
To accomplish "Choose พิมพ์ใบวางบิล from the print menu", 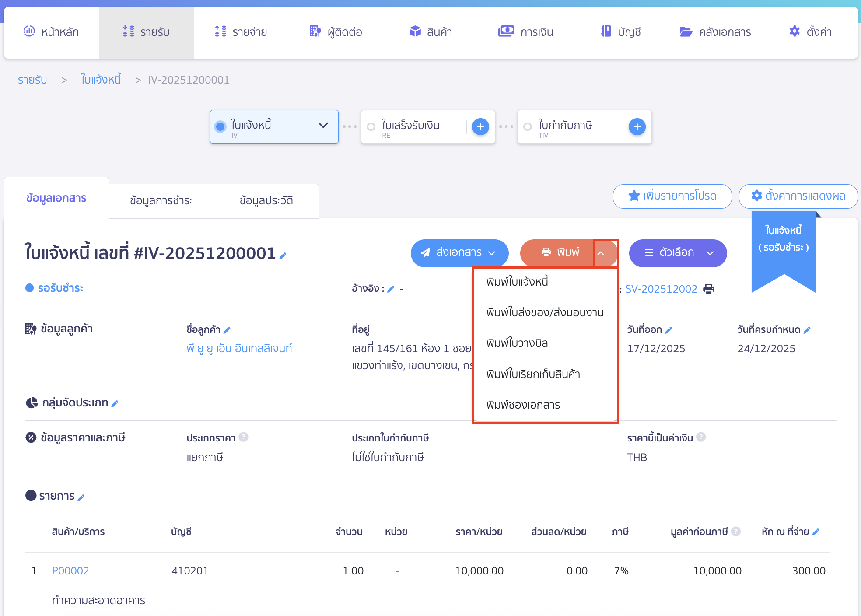I will click(x=518, y=343).
